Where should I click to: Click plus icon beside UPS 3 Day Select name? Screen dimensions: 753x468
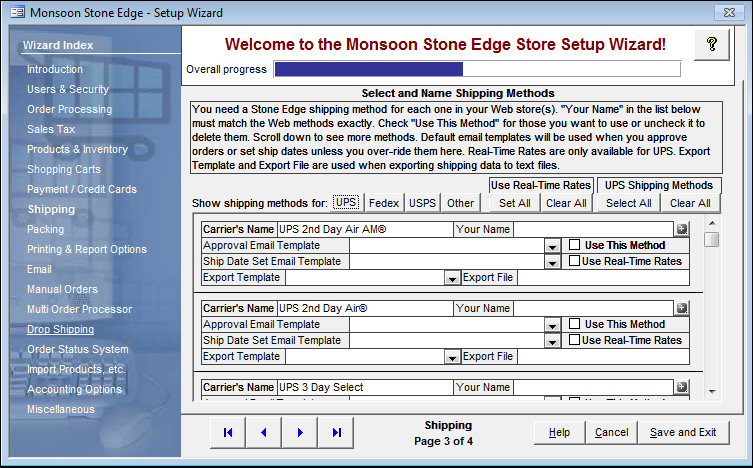(x=681, y=387)
